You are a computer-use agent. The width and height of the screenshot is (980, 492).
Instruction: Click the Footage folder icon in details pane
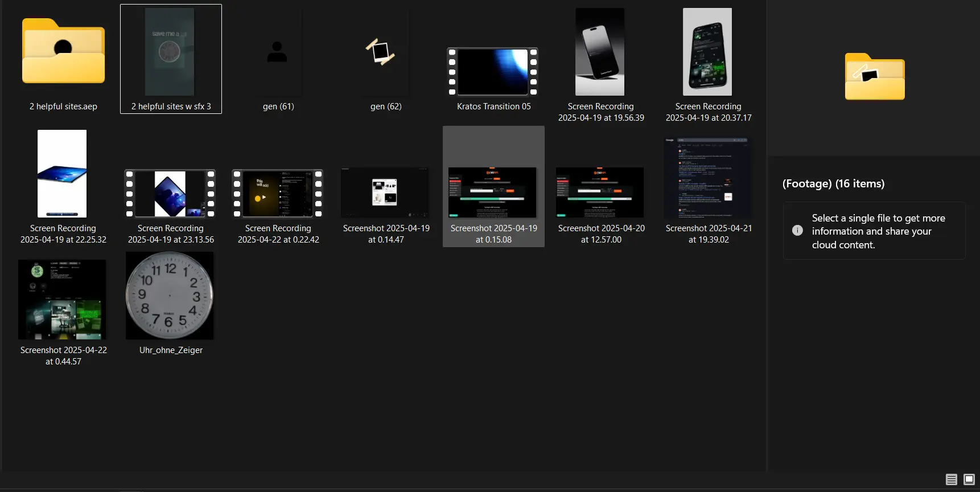click(874, 77)
